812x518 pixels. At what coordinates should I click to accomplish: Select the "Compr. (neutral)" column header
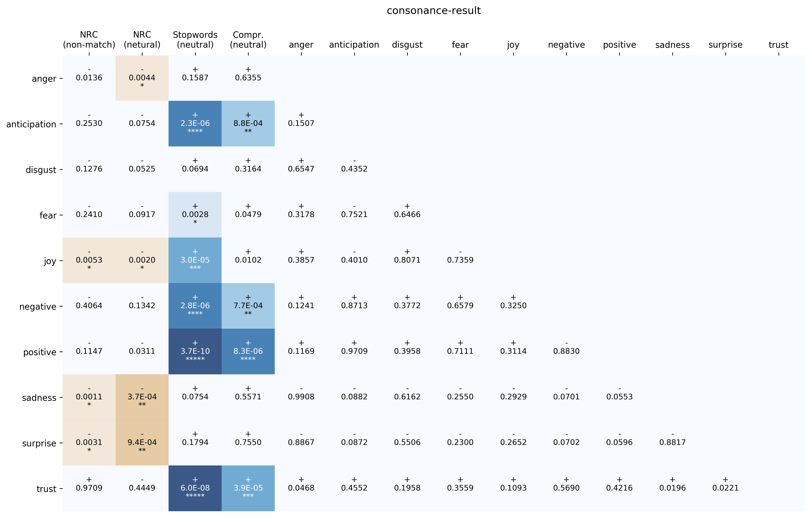248,40
